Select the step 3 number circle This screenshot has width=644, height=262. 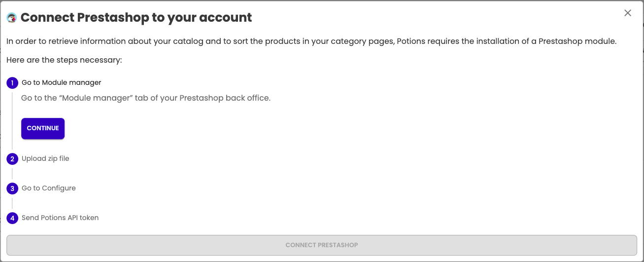pos(12,188)
